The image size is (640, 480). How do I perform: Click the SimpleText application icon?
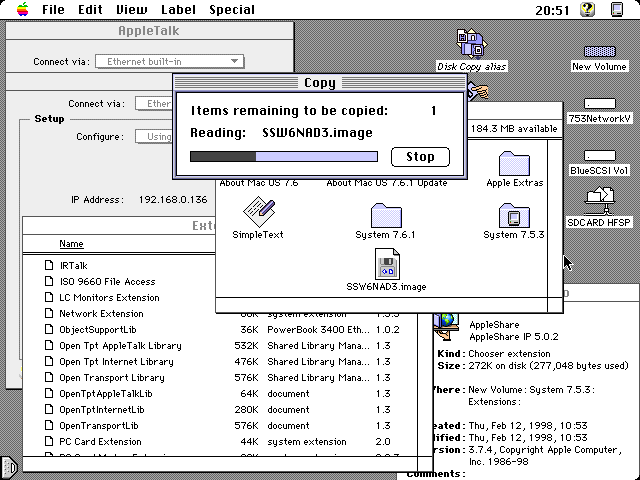[258, 213]
